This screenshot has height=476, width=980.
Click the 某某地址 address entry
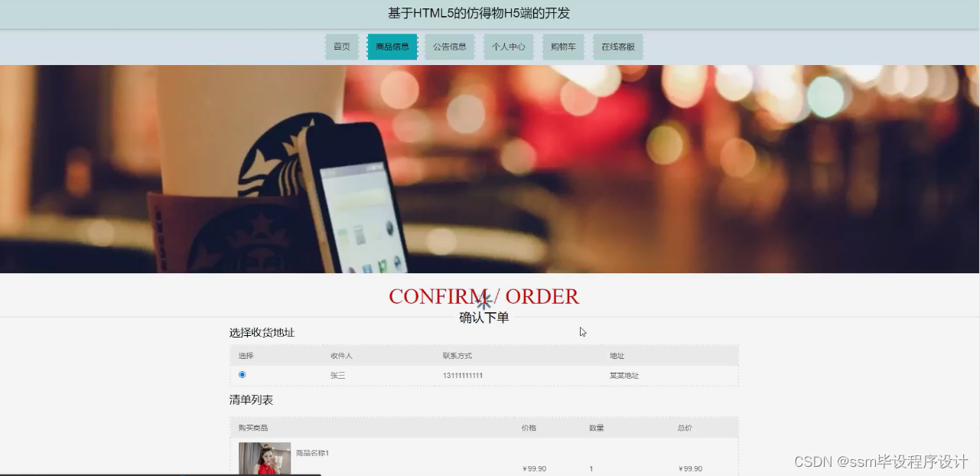[x=623, y=375]
